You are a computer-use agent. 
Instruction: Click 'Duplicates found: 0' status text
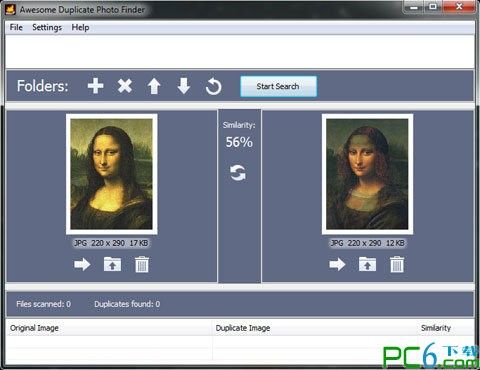[127, 304]
